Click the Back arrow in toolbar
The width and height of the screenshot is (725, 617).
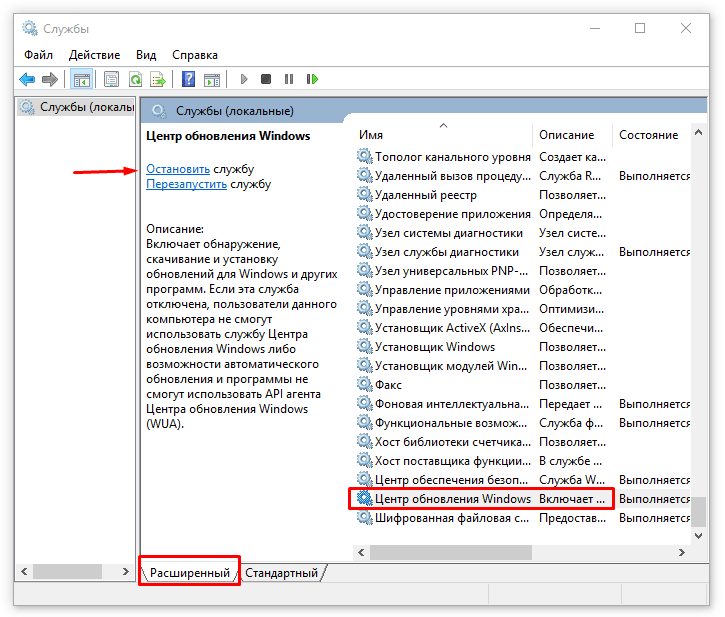[27, 79]
